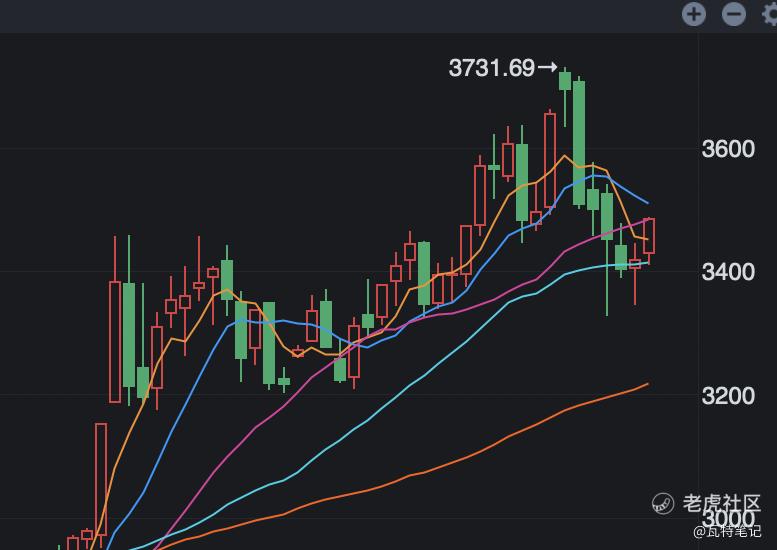
Task: Click the 3200 price axis label
Action: click(x=728, y=396)
